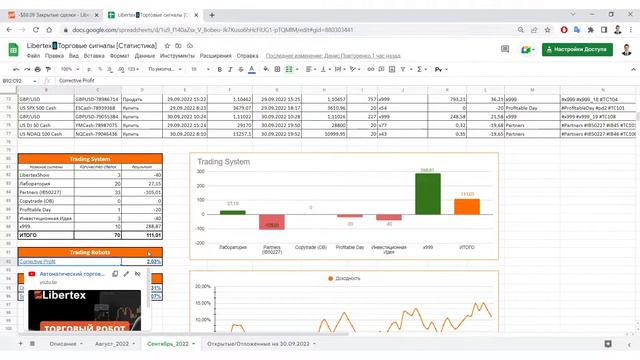Click the Настройки Доступа share button
Viewport: 640px width, 360px height.
577,49
